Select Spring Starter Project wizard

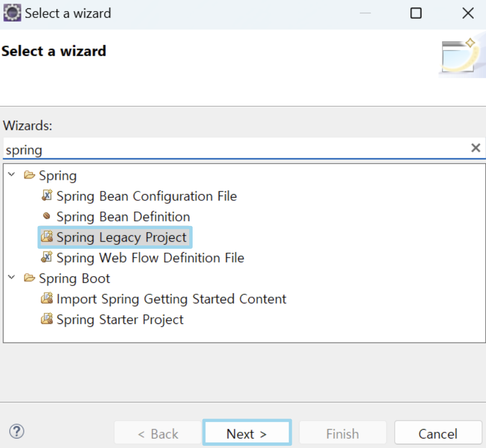pyautogui.click(x=120, y=319)
